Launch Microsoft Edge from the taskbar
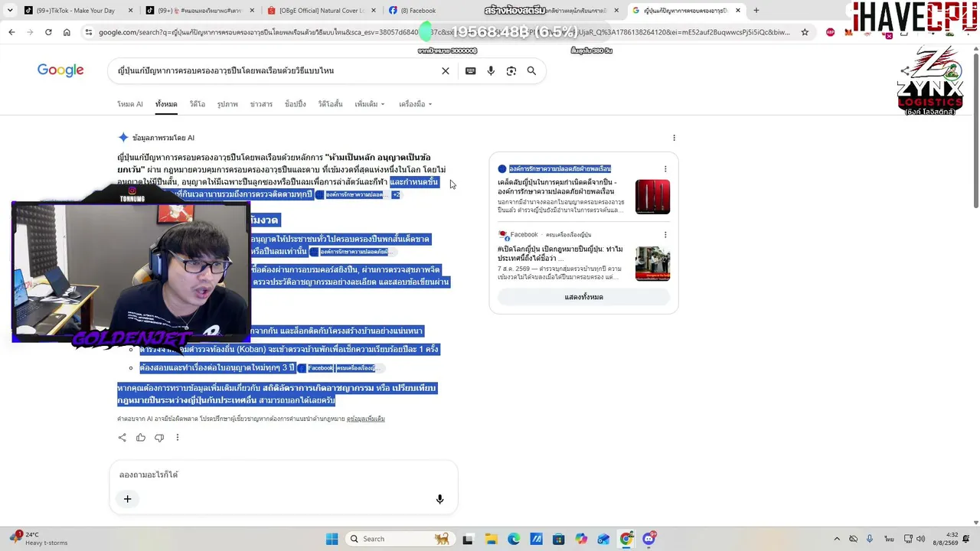Image resolution: width=980 pixels, height=551 pixels. 514,539
